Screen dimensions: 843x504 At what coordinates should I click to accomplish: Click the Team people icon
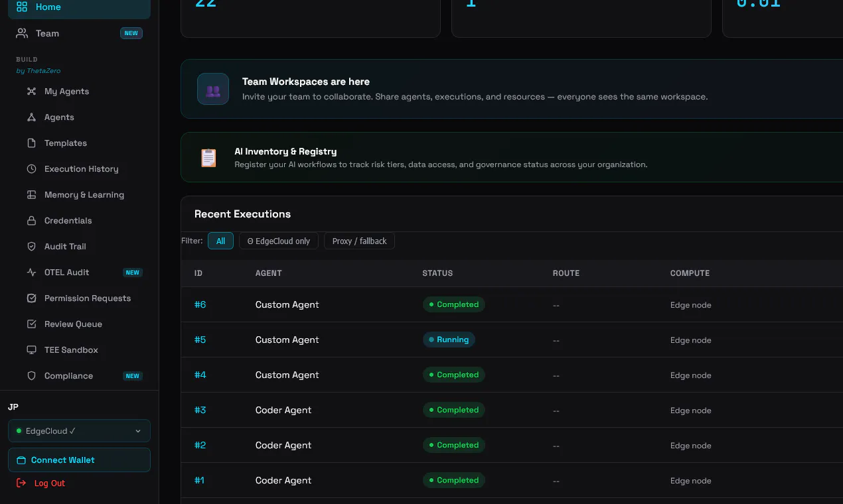[x=22, y=33]
